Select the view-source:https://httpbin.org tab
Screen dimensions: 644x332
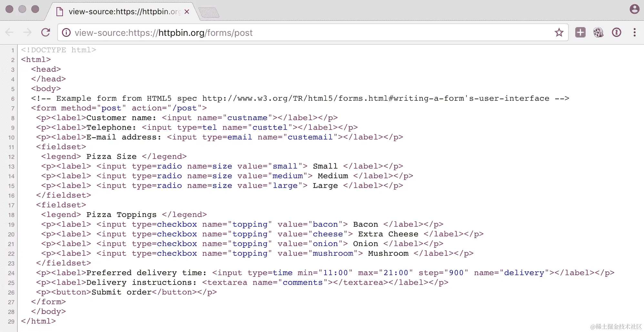point(123,12)
